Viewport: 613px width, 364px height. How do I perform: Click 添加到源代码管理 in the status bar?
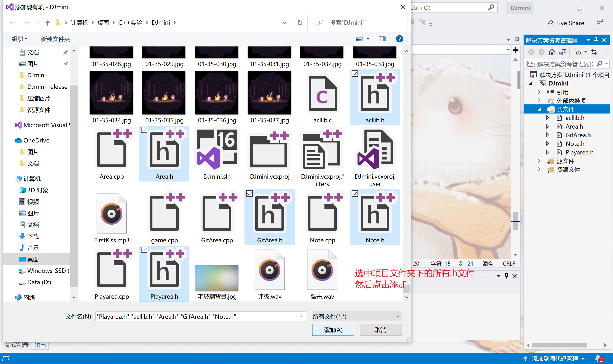(555, 358)
